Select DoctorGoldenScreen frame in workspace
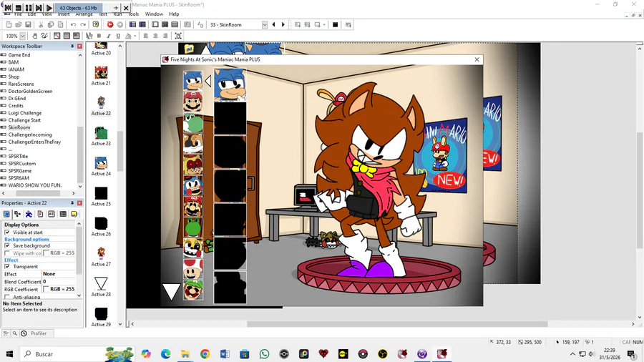Image resolution: width=644 pixels, height=362 pixels. [30, 91]
